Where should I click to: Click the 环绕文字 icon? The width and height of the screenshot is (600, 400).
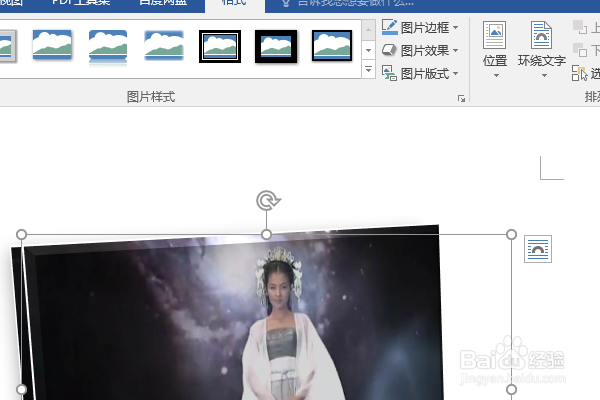[x=541, y=35]
